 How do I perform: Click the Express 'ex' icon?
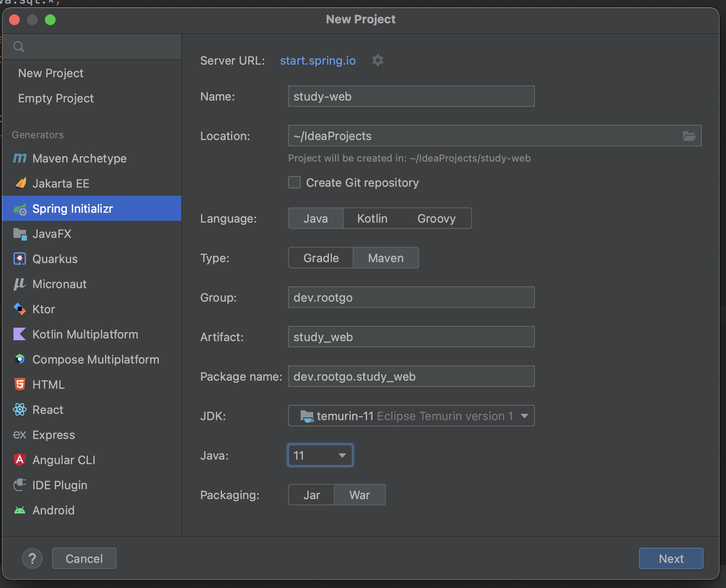[x=20, y=434]
